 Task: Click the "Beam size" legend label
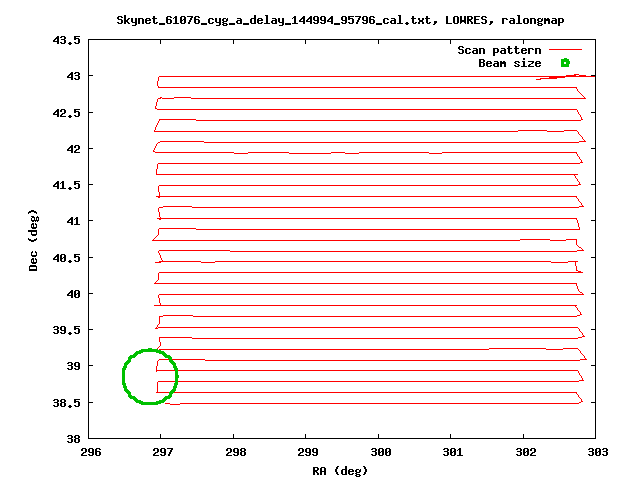(x=509, y=63)
